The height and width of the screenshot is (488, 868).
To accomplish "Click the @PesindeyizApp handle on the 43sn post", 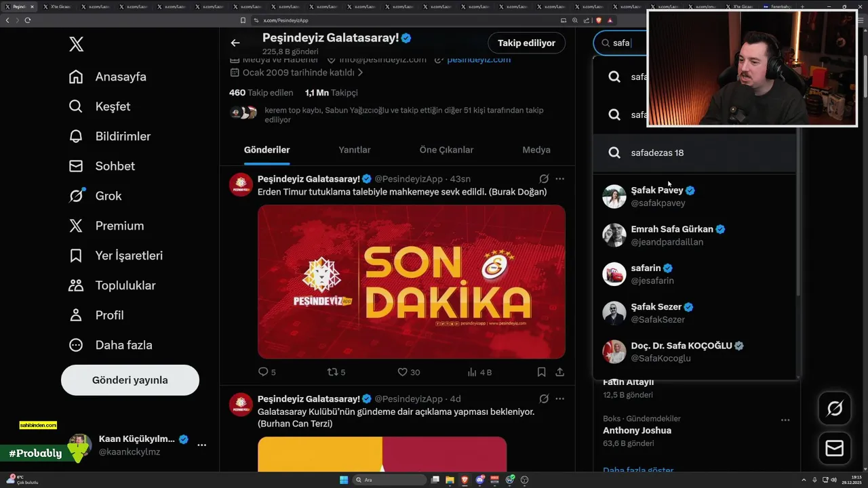I will click(408, 179).
